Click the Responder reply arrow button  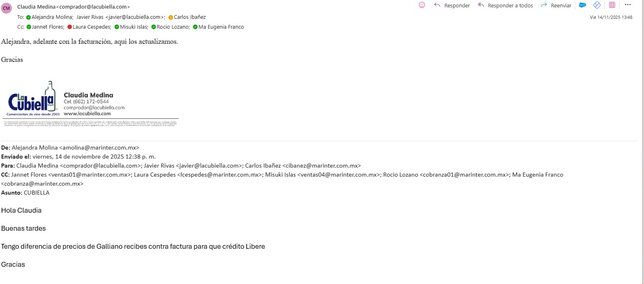(452, 5)
